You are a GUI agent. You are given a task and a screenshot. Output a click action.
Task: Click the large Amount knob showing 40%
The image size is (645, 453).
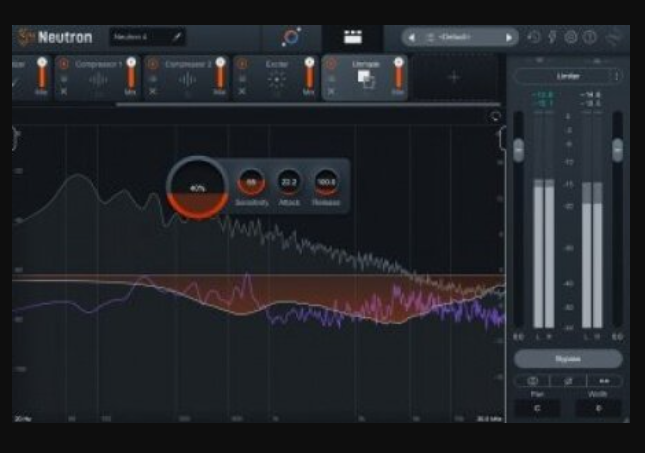(x=197, y=187)
